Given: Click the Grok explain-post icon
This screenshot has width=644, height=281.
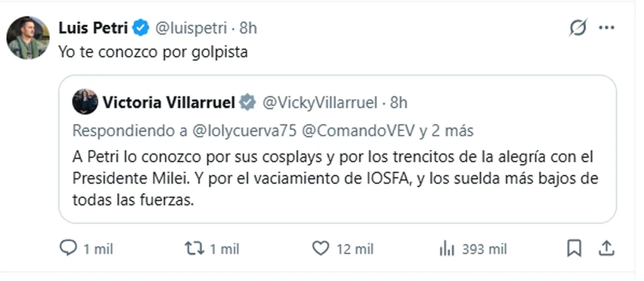Looking at the screenshot, I should tap(578, 28).
